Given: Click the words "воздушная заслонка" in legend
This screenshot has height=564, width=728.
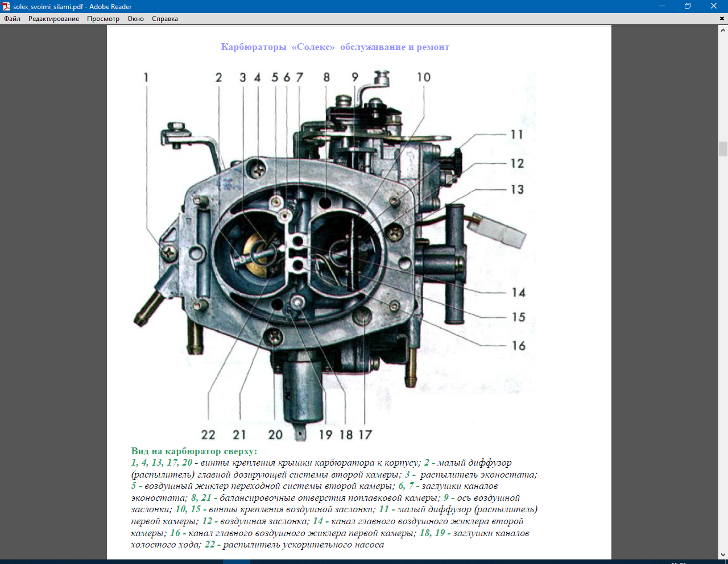Looking at the screenshot, I should (x=263, y=521).
